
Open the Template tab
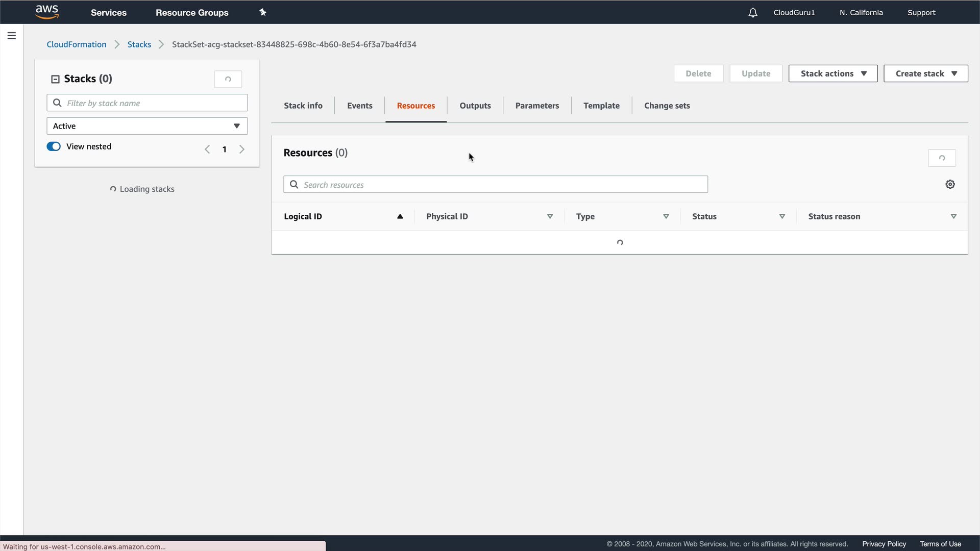[601, 106]
